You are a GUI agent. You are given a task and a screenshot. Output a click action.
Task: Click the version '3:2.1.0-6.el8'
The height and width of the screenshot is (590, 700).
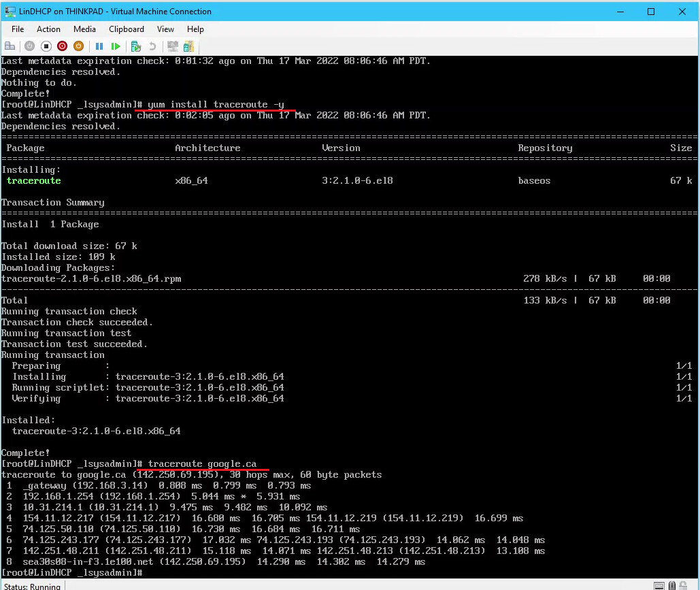tap(357, 180)
